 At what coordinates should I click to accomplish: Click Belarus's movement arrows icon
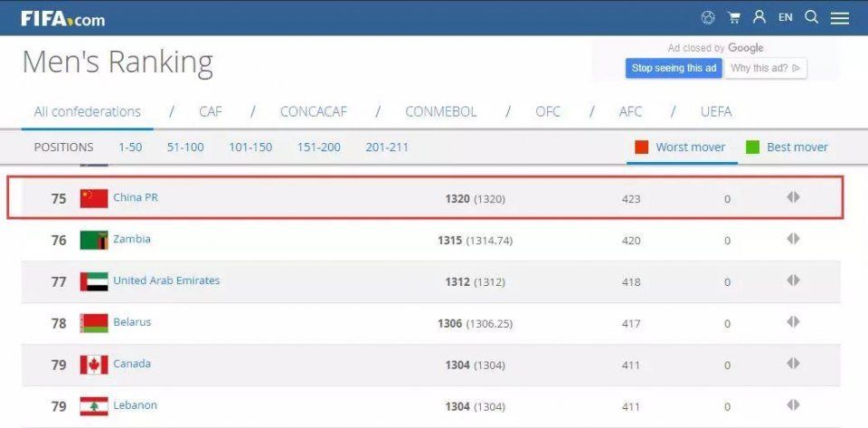point(793,322)
